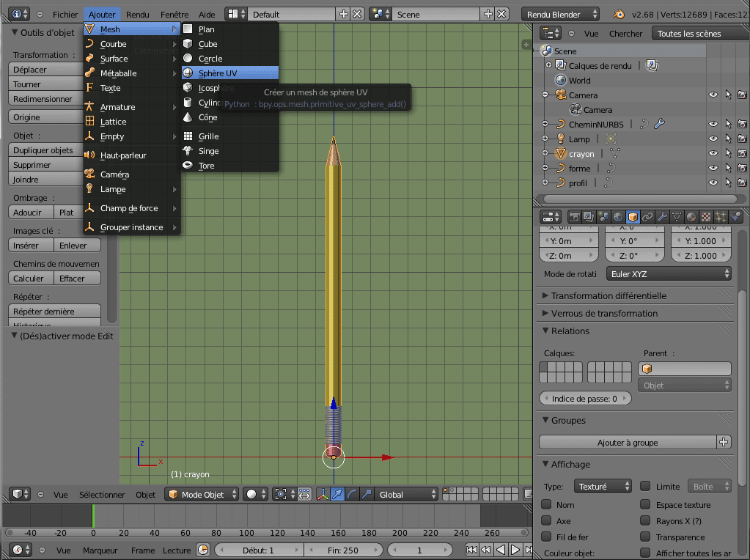The image size is (750, 560).
Task: Open the Armature submenu entry
Action: click(132, 107)
